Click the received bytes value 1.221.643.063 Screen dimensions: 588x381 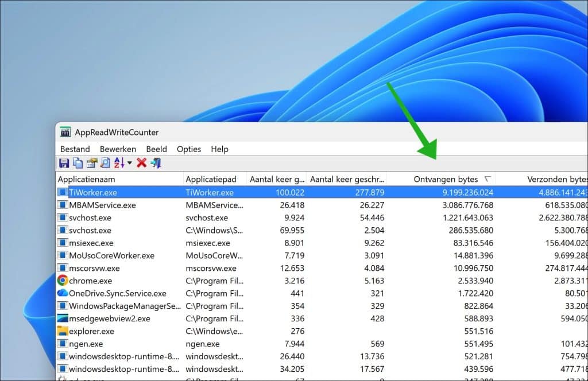(x=467, y=217)
